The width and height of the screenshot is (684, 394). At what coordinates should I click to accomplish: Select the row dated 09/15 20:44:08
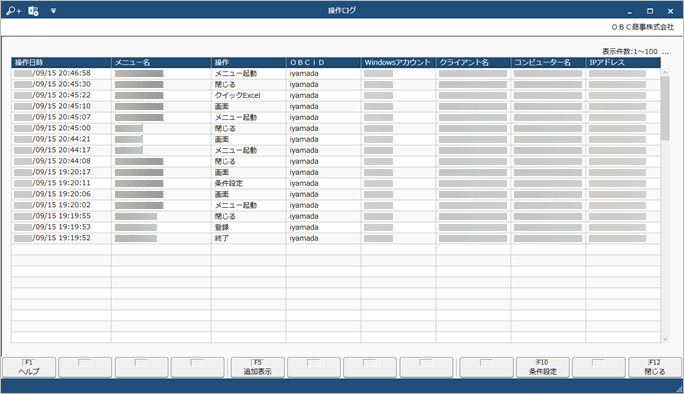pyautogui.click(x=336, y=161)
